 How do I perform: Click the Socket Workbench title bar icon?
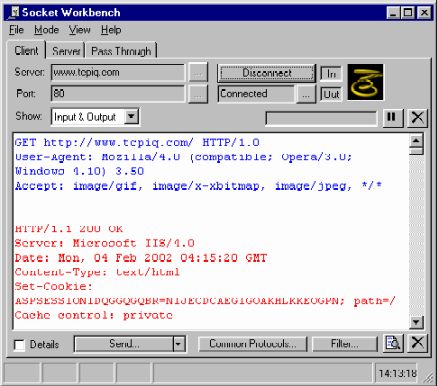click(15, 12)
